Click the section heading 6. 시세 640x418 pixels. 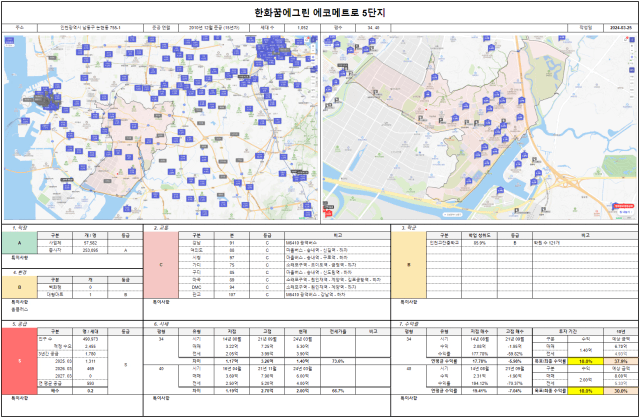click(x=161, y=324)
